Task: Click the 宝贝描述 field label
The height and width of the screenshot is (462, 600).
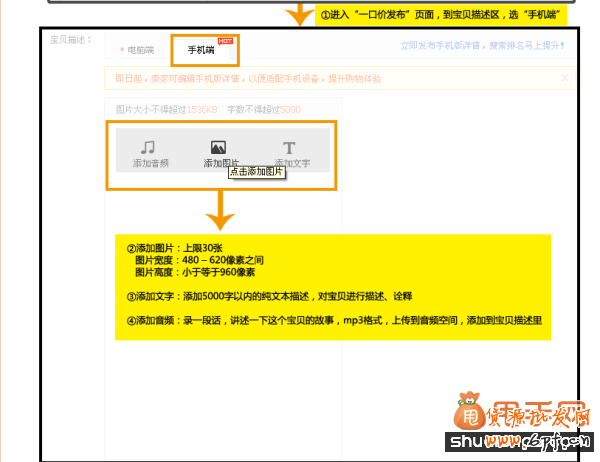Action: click(x=71, y=40)
